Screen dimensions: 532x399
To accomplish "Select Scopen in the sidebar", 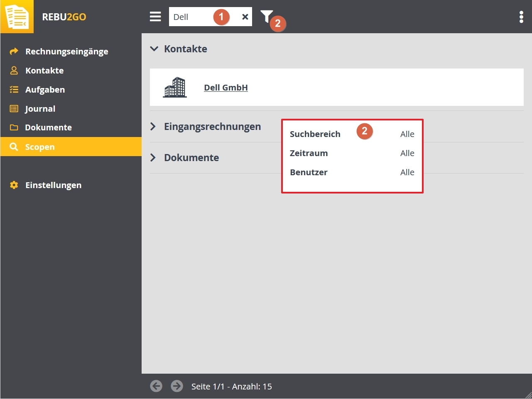I will tap(71, 147).
